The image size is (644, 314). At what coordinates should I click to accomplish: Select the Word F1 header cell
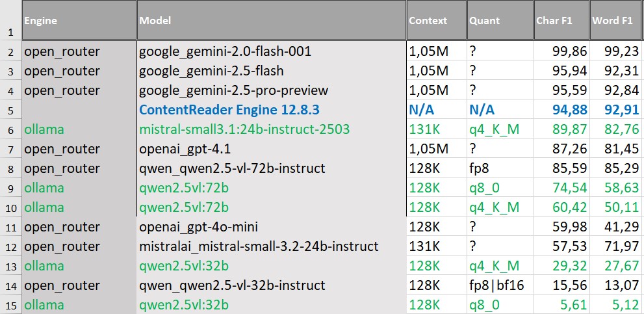point(616,20)
